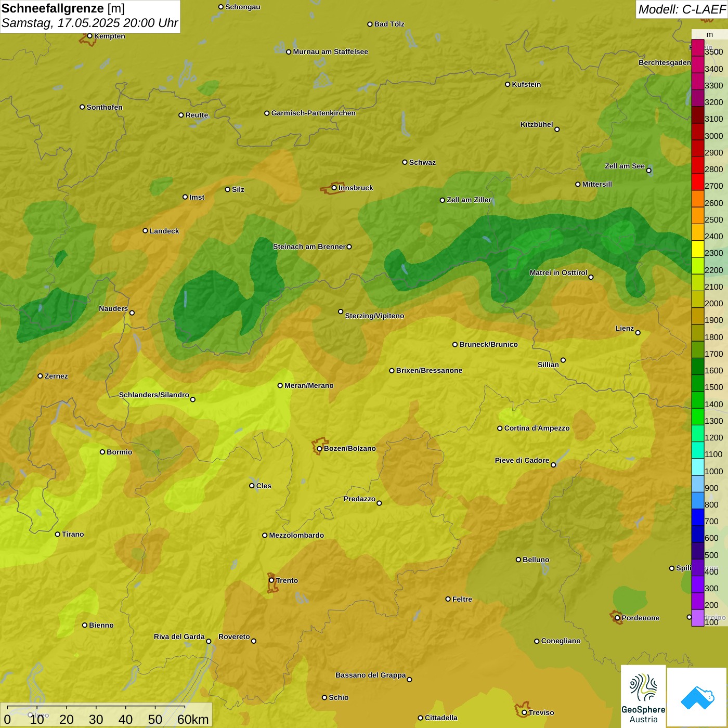Click the Schlanders/Silandro label

[154, 395]
